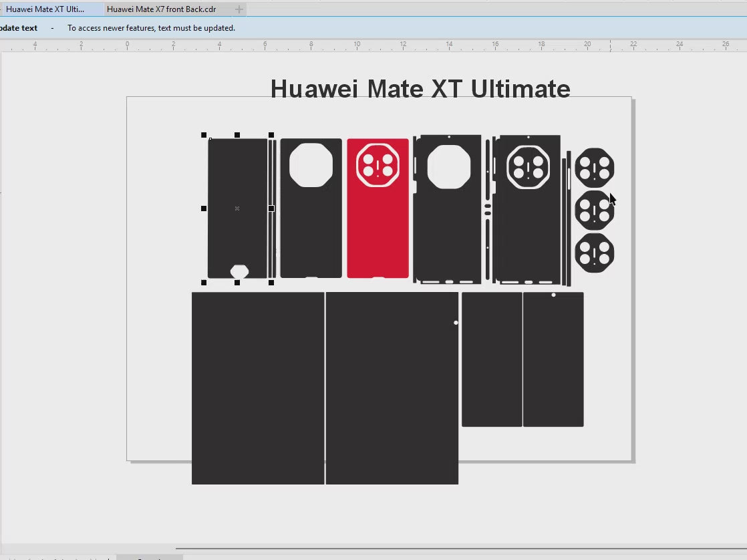
Task: Select the large black rectangle with side dot
Action: tap(392, 401)
